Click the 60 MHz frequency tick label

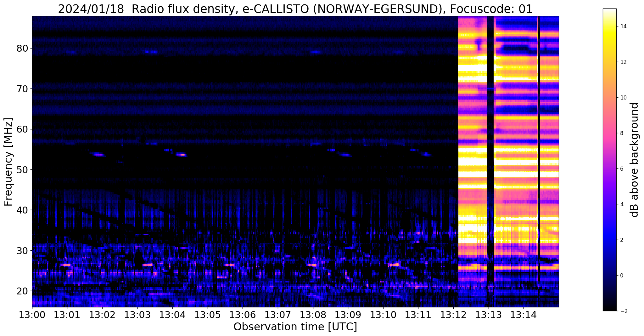point(23,129)
